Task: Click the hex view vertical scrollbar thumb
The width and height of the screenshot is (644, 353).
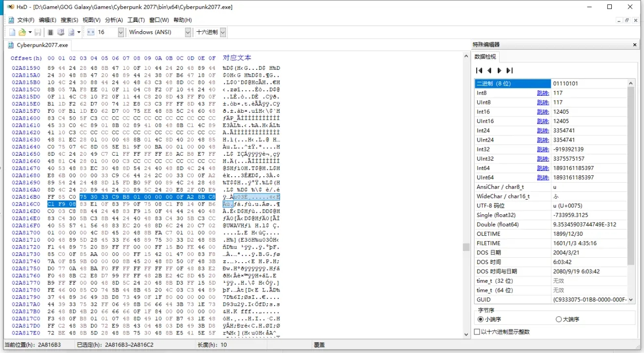Action: point(466,247)
